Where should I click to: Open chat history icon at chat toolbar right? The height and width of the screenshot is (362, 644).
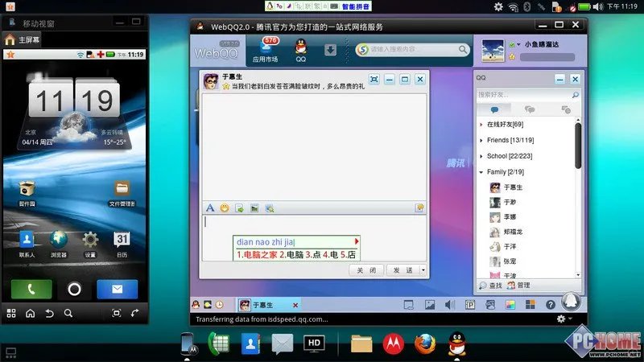[419, 208]
